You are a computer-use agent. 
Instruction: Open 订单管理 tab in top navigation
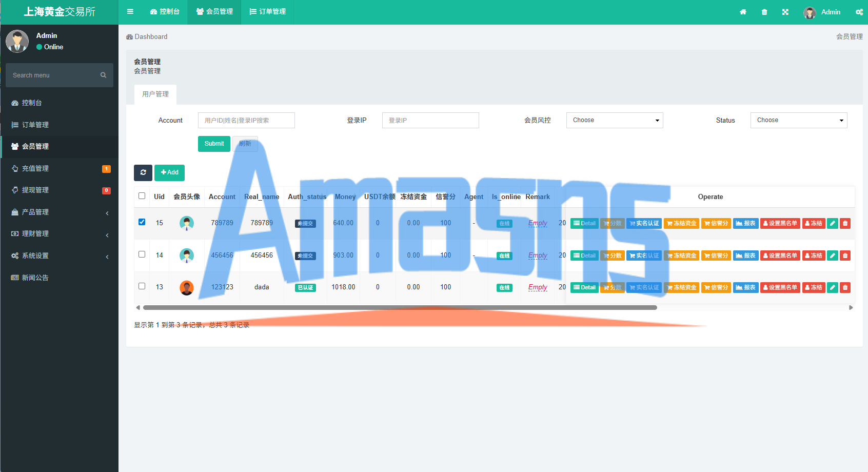267,12
